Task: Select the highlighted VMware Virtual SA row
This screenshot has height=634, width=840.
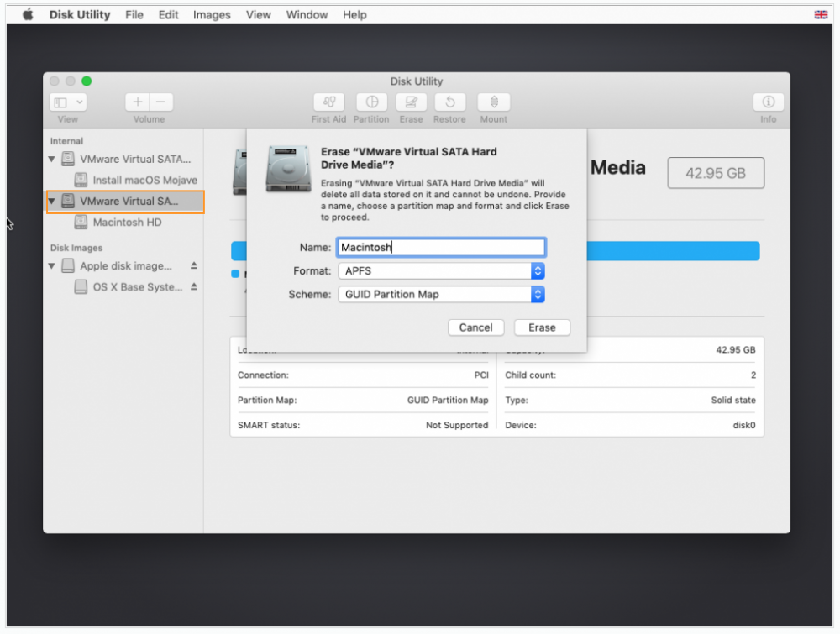Action: click(x=125, y=202)
